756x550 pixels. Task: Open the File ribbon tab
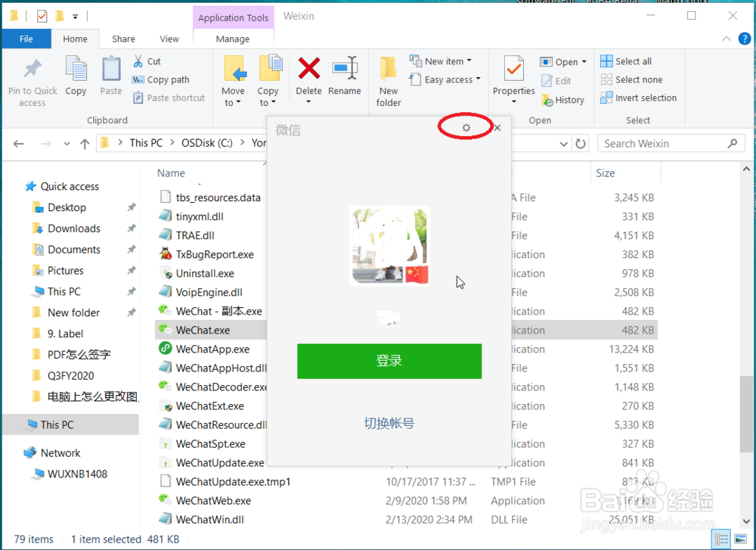pyautogui.click(x=26, y=39)
